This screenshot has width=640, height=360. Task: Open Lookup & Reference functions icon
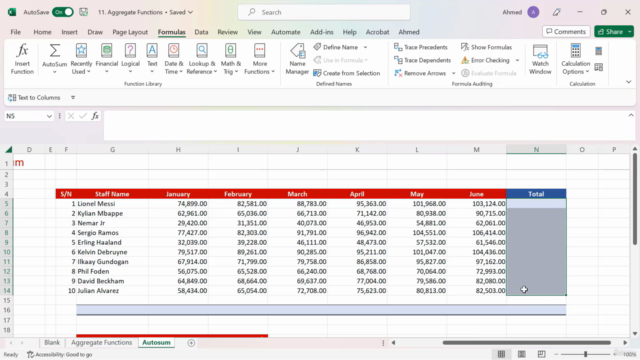(x=202, y=51)
